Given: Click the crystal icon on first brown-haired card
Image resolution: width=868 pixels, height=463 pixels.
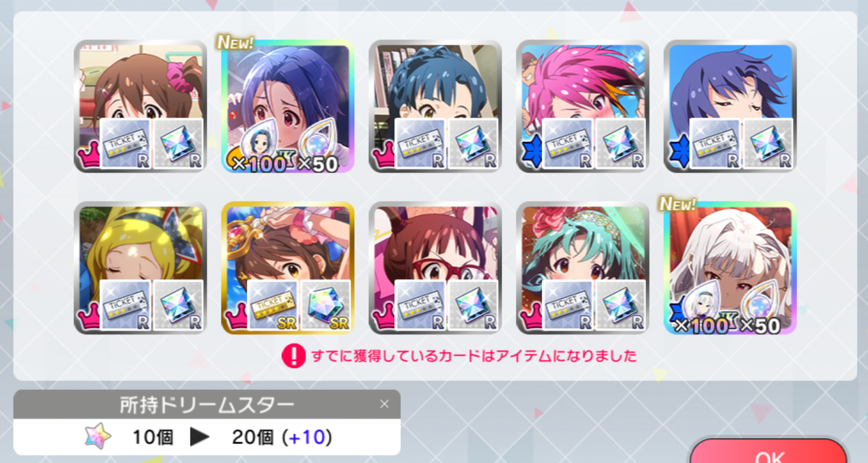Looking at the screenshot, I should pos(178,143).
